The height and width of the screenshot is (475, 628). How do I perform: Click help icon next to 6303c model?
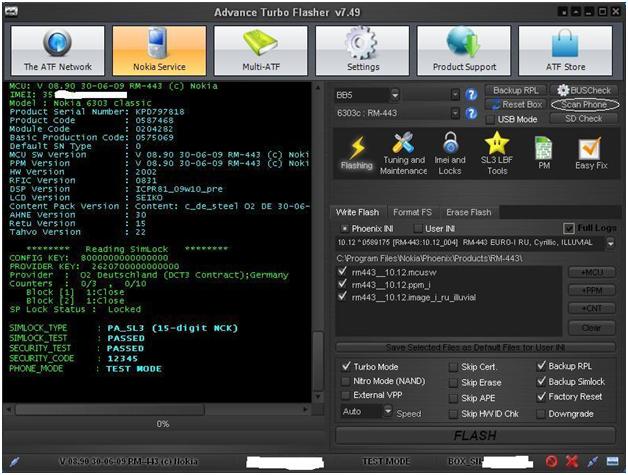click(471, 113)
